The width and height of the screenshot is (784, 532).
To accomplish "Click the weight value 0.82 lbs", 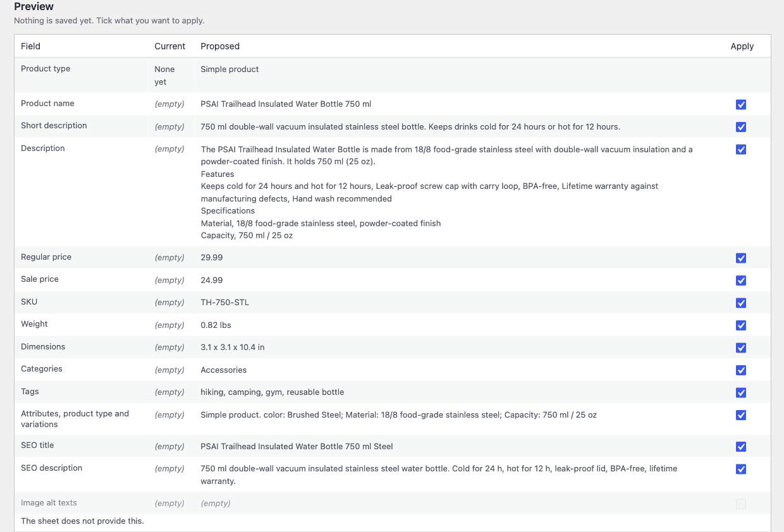I will (216, 325).
